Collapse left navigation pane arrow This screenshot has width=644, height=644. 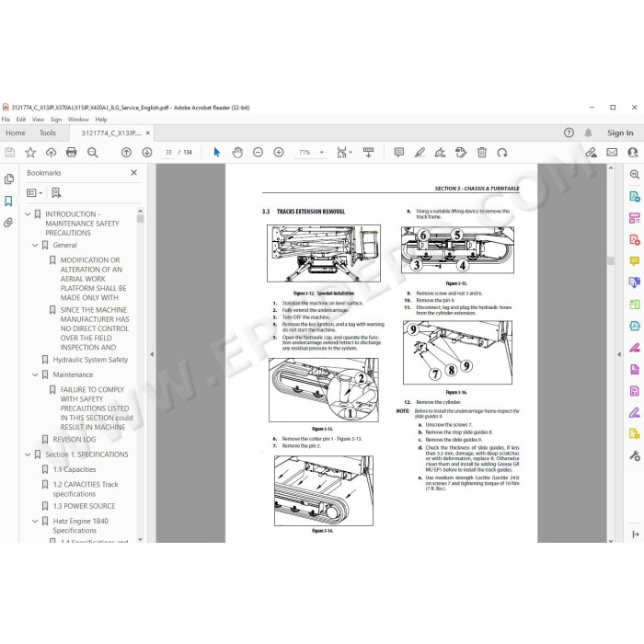[x=152, y=354]
